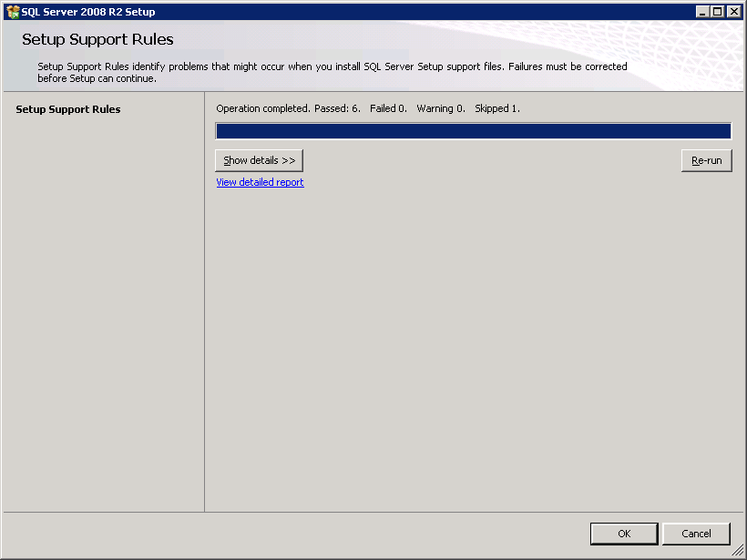The height and width of the screenshot is (560, 747).
Task: Click the Failed 0 result count
Action: coord(388,108)
